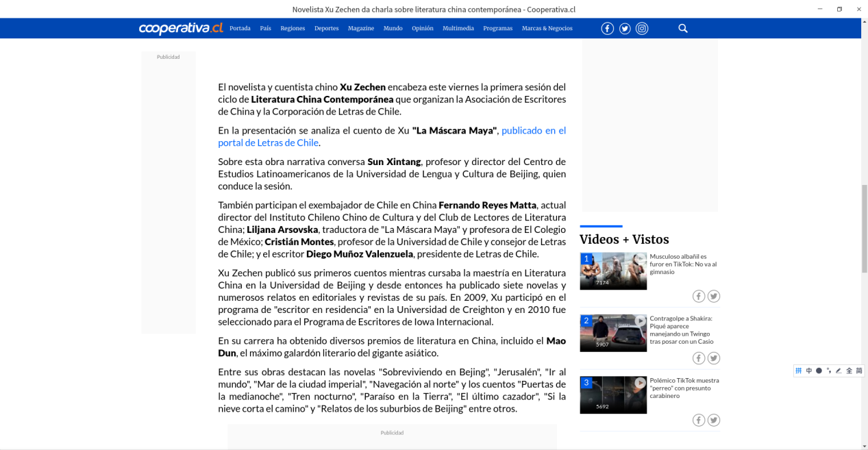Play the Contragolpe a Shakira video thumbnail

pyautogui.click(x=613, y=333)
